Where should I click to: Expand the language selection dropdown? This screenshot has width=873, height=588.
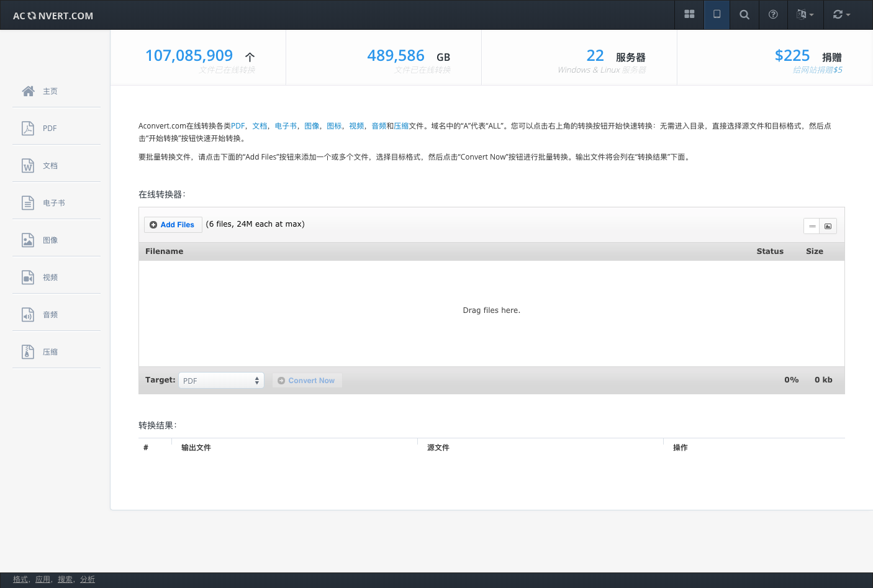click(805, 14)
